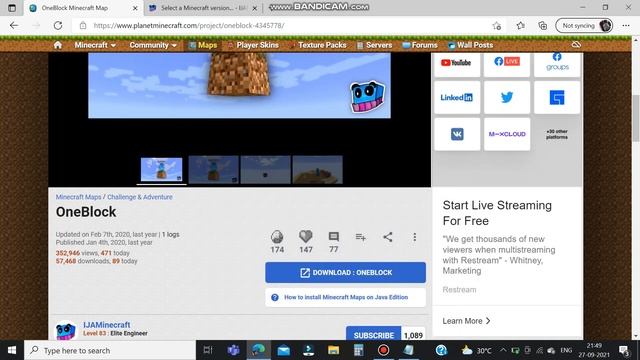Open the Mail app from the taskbar

pyautogui.click(x=283, y=350)
